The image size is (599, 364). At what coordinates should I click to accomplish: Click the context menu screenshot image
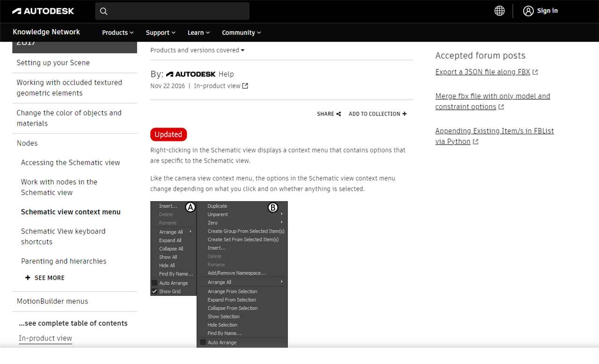coord(219,274)
